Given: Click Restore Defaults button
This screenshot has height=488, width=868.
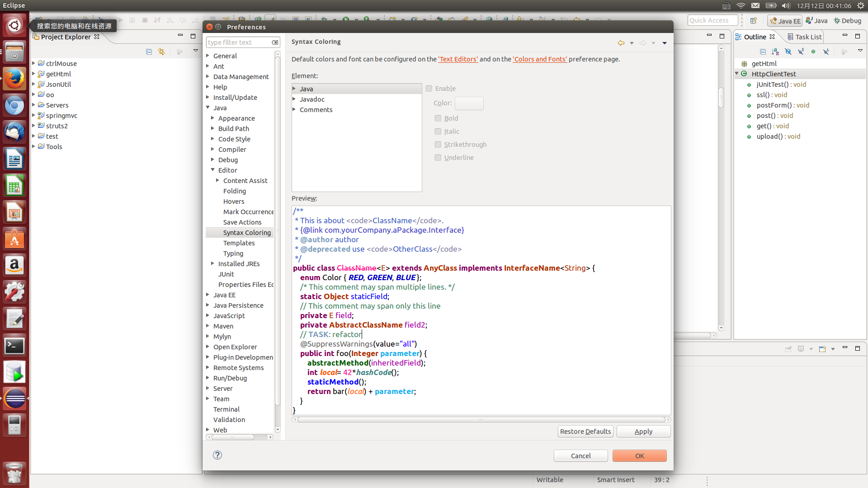Looking at the screenshot, I should tap(585, 432).
